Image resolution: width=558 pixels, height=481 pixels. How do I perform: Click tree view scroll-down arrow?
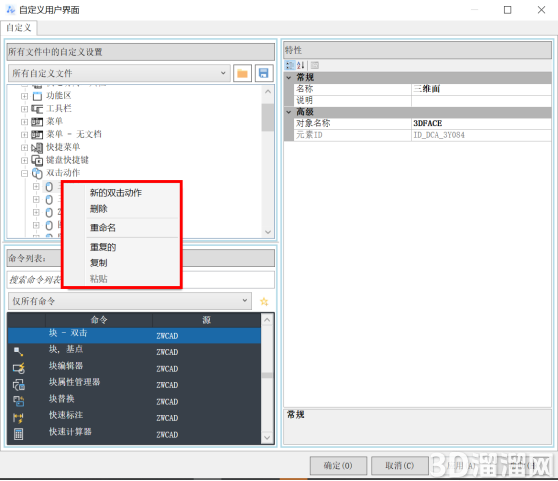pyautogui.click(x=268, y=232)
